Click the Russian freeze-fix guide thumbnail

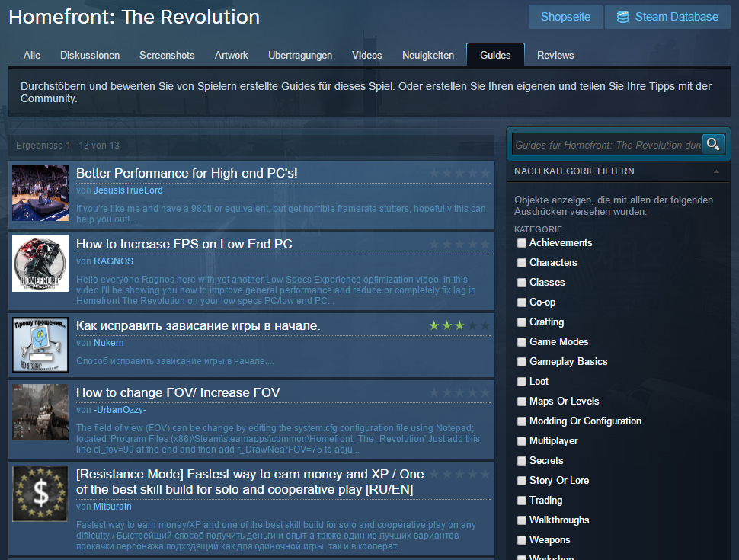40,345
